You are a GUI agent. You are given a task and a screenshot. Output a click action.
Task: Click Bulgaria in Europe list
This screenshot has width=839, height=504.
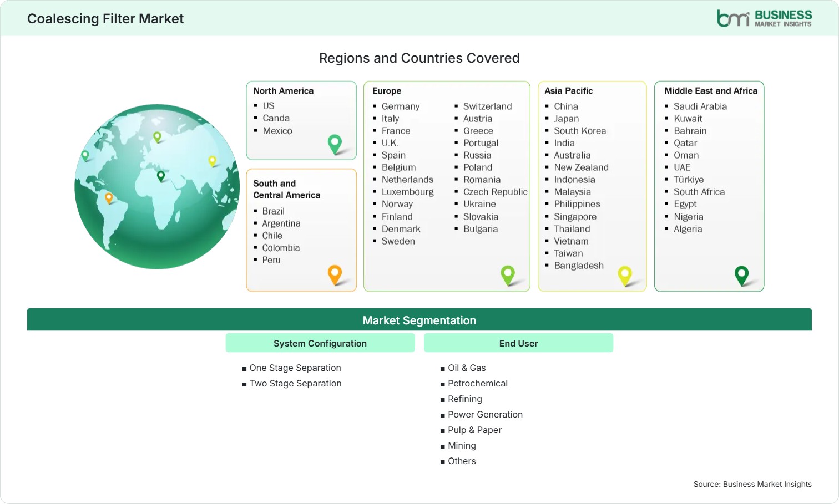tap(481, 229)
